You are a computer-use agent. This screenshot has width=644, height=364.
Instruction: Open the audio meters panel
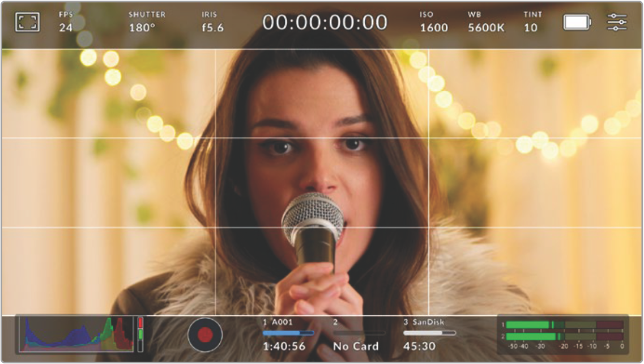click(x=562, y=335)
